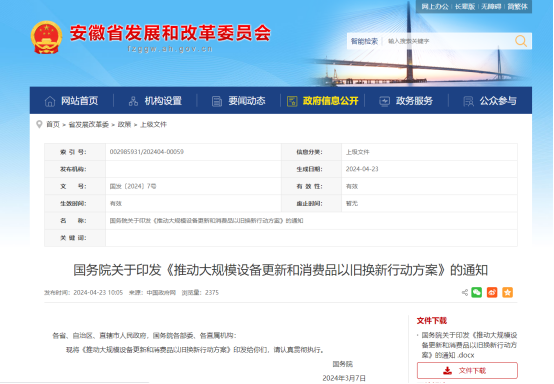Focus the search keyword input field
This screenshot has width=554, height=384.
coord(448,41)
